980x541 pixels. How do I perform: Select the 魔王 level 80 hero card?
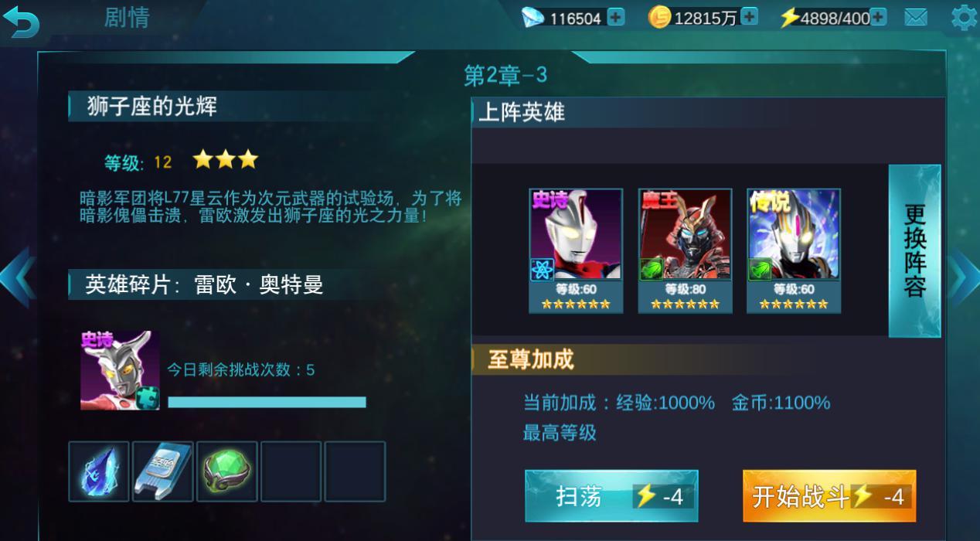tap(685, 250)
